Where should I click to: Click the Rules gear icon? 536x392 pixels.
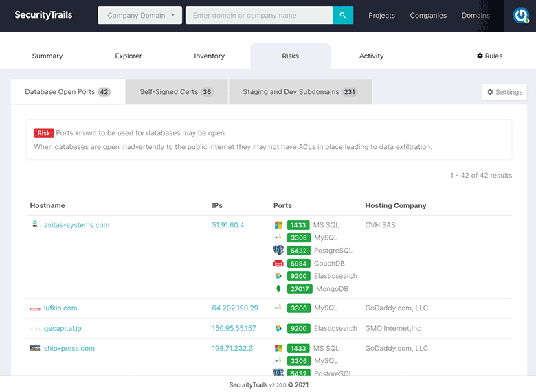coord(480,56)
